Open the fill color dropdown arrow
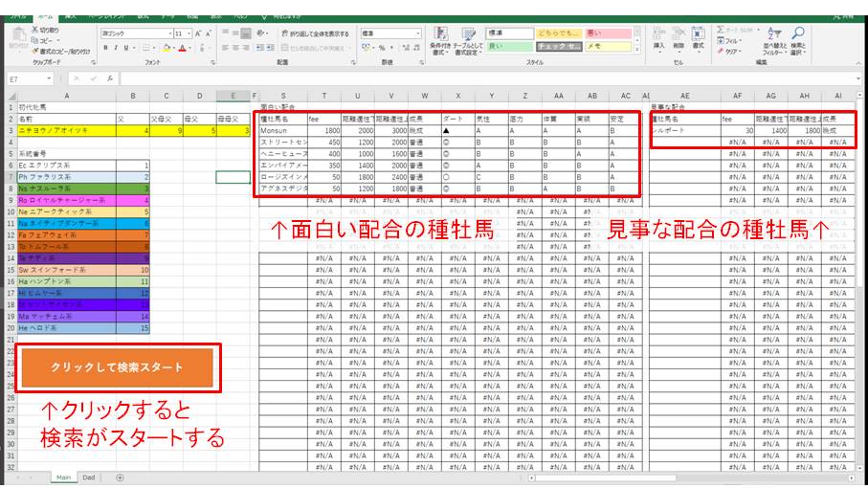 [172, 48]
